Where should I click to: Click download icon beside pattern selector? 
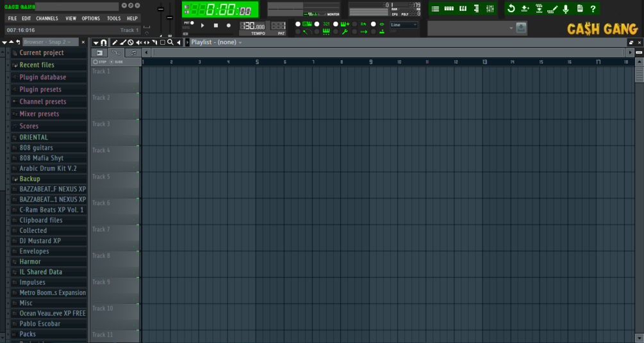click(521, 28)
